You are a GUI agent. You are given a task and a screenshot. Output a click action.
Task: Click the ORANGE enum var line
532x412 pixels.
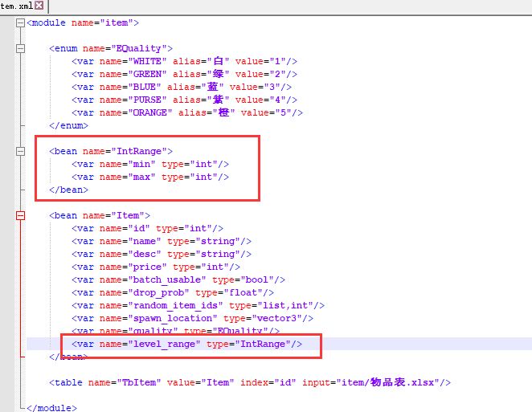click(x=186, y=112)
